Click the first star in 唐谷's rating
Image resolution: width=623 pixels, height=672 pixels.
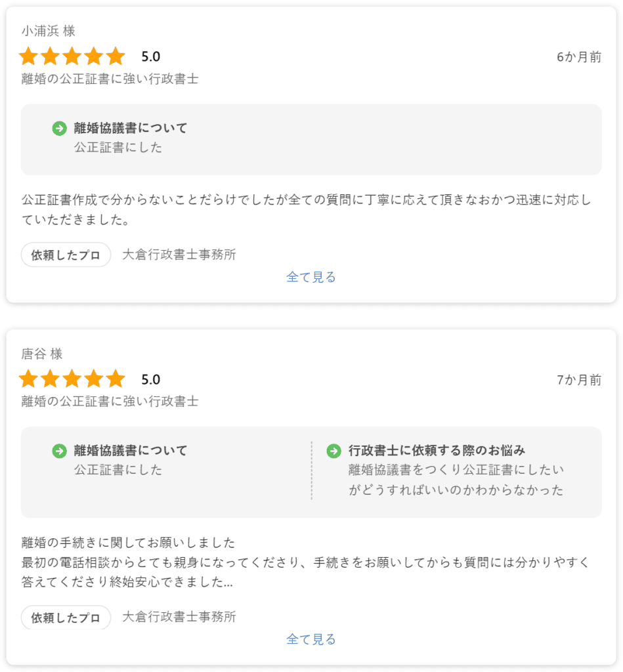pos(28,379)
